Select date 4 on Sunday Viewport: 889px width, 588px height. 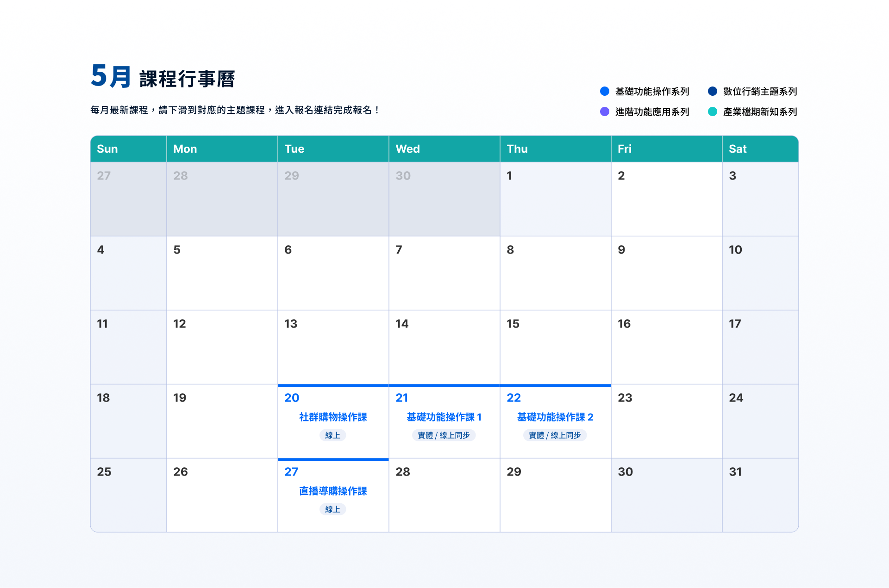point(100,250)
